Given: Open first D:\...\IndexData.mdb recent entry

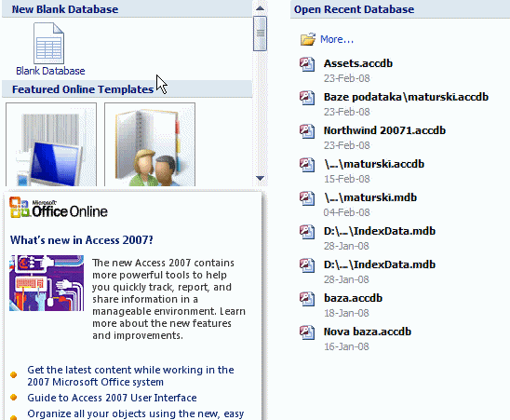Looking at the screenshot, I should pyautogui.click(x=380, y=231).
